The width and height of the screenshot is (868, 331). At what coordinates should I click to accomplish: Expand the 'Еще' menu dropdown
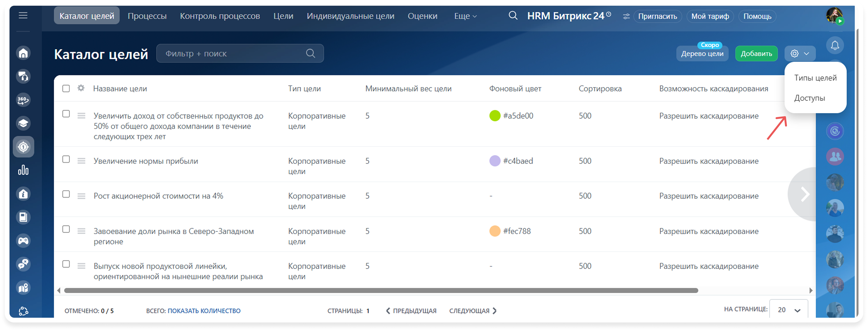pos(465,16)
